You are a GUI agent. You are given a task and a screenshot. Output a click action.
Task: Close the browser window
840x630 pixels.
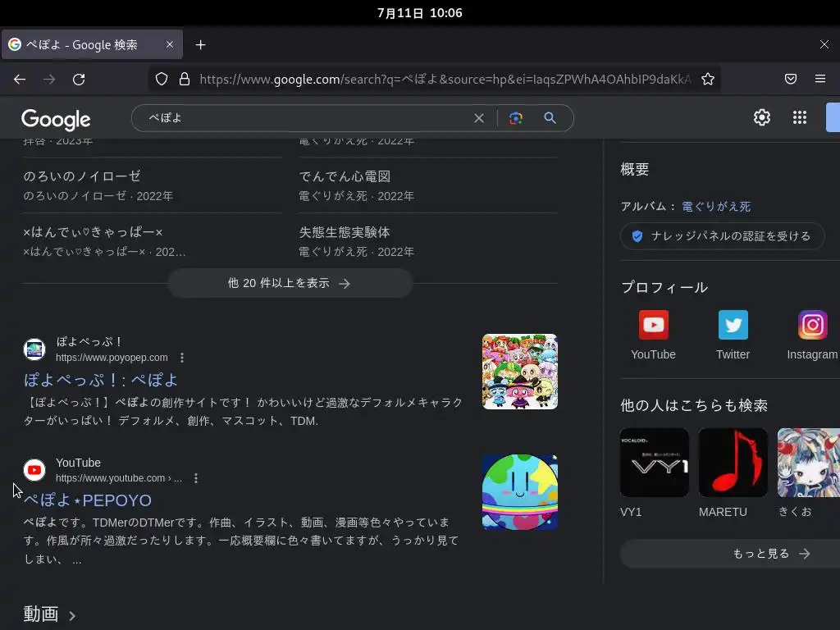coord(824,44)
